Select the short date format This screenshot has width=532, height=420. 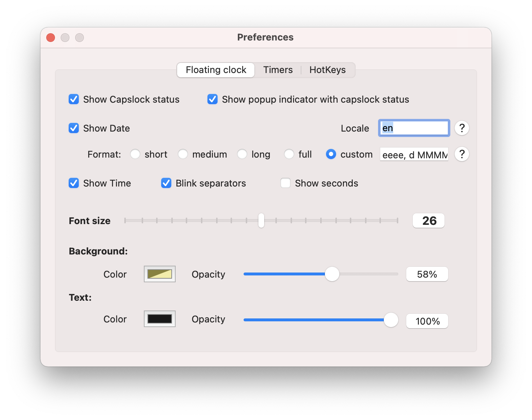[135, 154]
